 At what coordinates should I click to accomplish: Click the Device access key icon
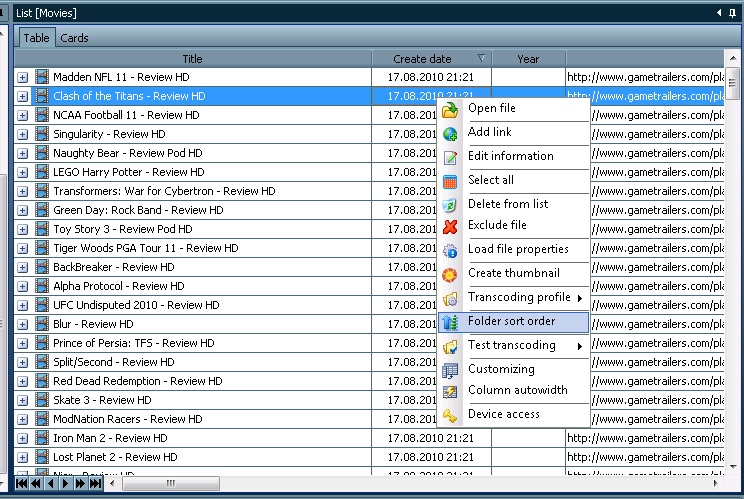coord(450,415)
